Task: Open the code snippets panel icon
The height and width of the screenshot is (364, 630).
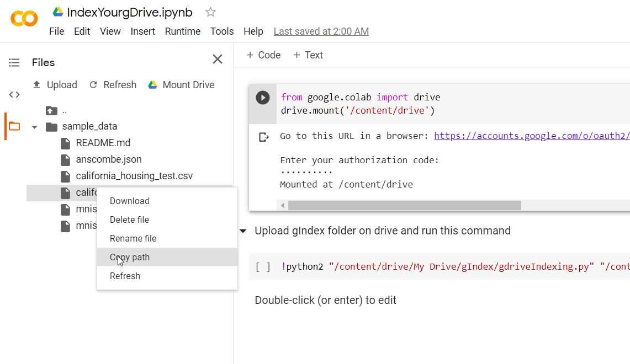Action: (14, 94)
